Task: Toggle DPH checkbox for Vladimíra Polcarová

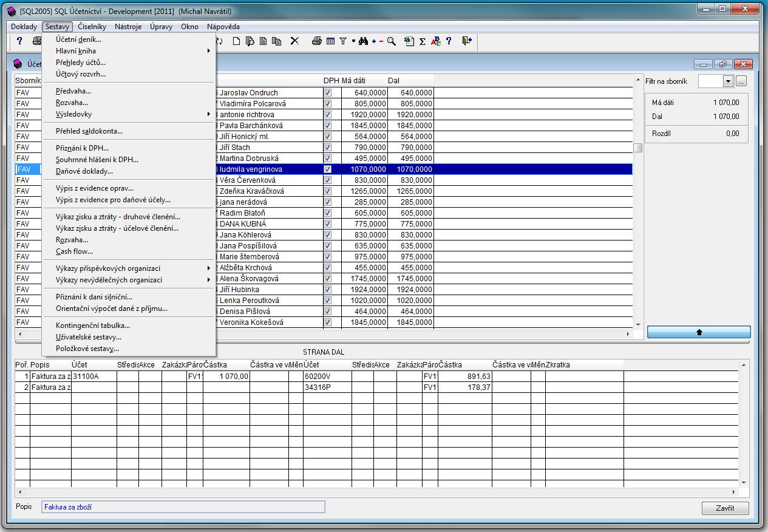Action: [x=328, y=104]
